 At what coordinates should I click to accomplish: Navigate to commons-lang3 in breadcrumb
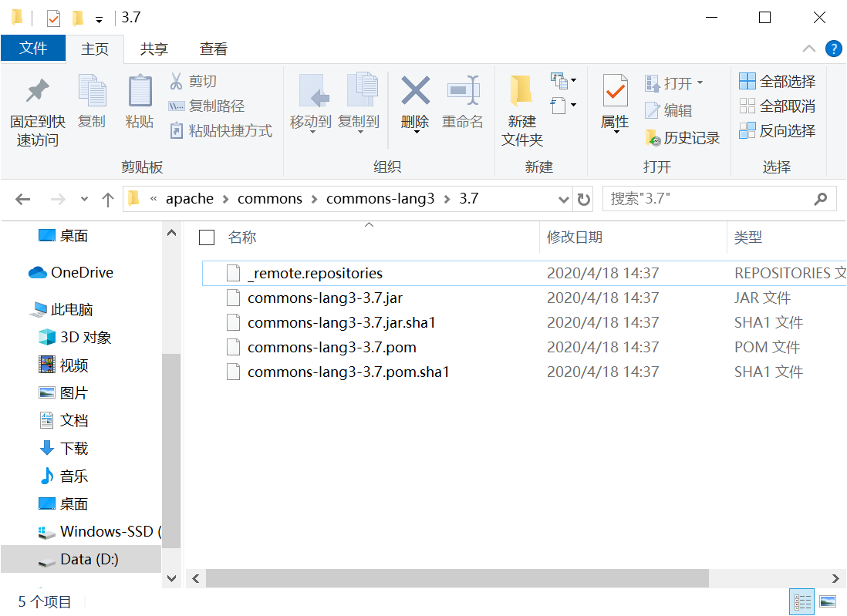click(380, 199)
